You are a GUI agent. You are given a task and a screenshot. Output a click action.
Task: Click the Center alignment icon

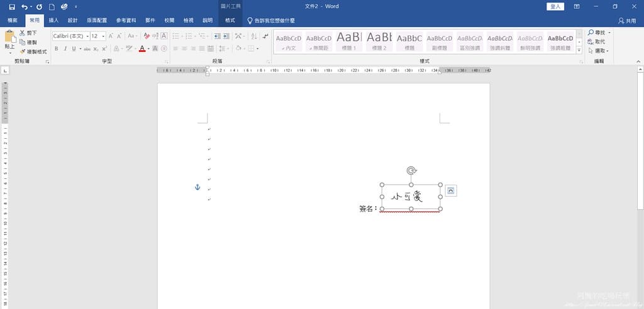pos(184,48)
